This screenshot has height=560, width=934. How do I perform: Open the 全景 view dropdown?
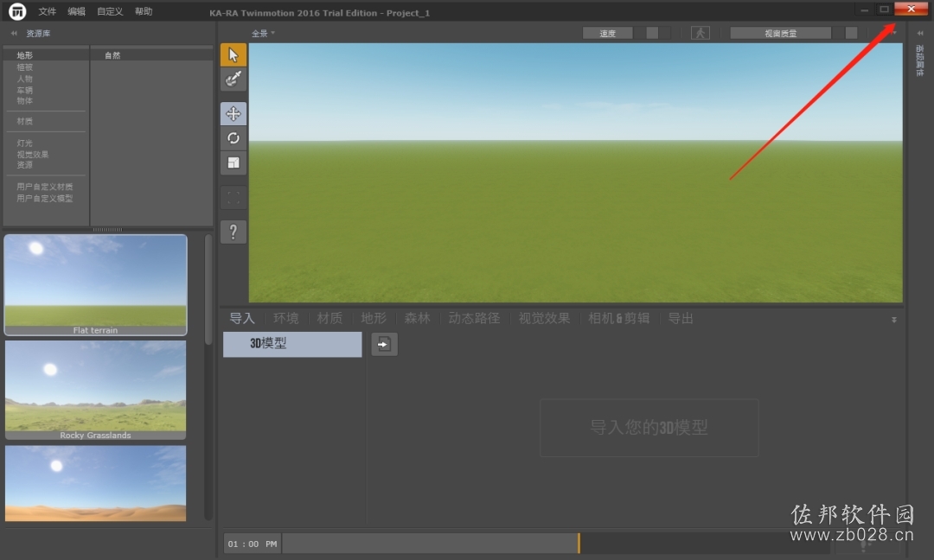coord(263,34)
